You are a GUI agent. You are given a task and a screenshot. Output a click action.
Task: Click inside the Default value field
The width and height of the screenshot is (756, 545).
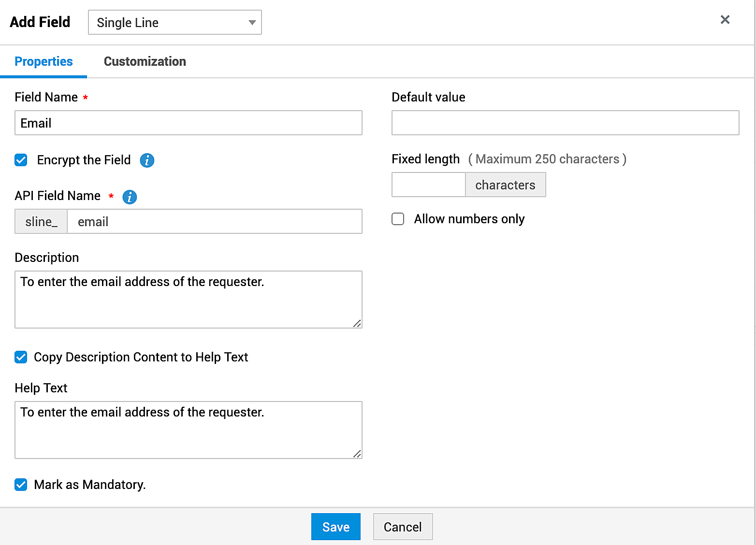pyautogui.click(x=565, y=123)
